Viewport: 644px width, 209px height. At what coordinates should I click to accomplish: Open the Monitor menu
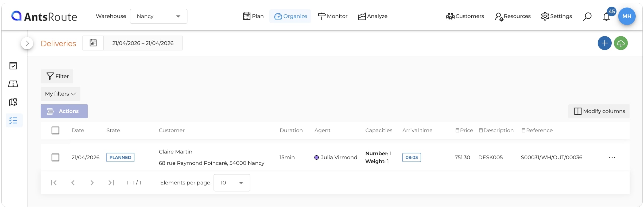tap(333, 16)
